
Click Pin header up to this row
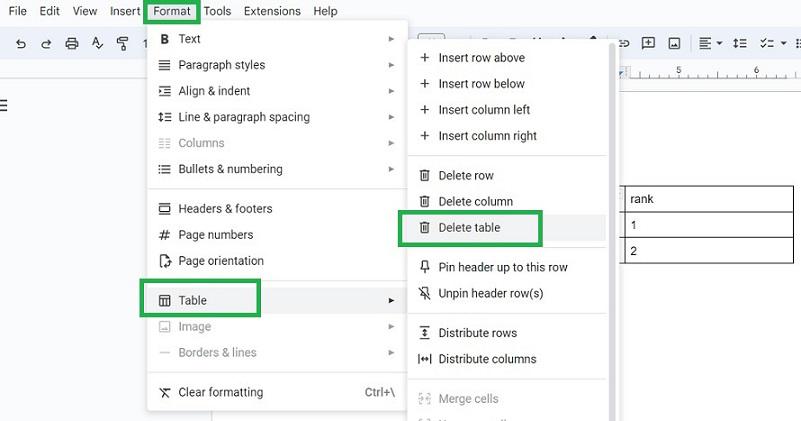tap(502, 268)
